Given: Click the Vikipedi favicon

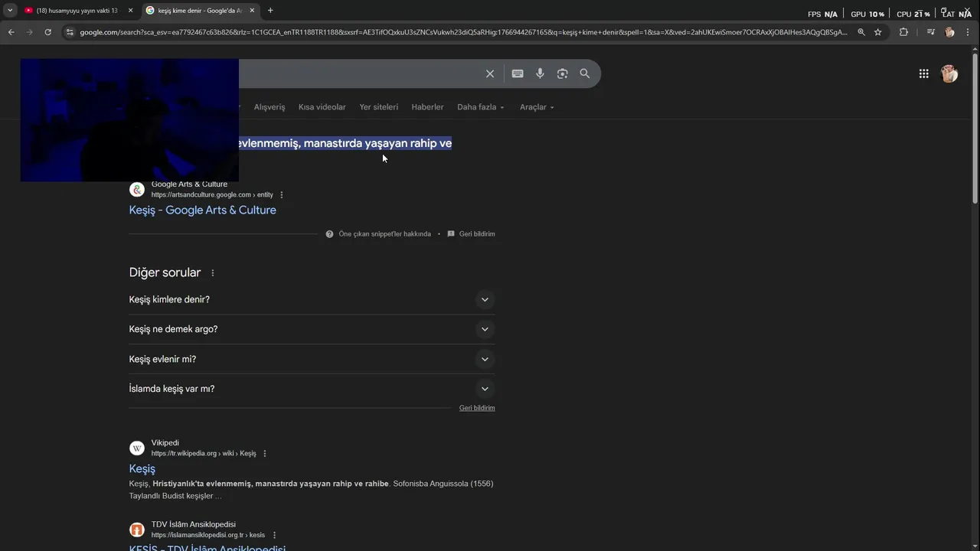Looking at the screenshot, I should click(x=137, y=448).
